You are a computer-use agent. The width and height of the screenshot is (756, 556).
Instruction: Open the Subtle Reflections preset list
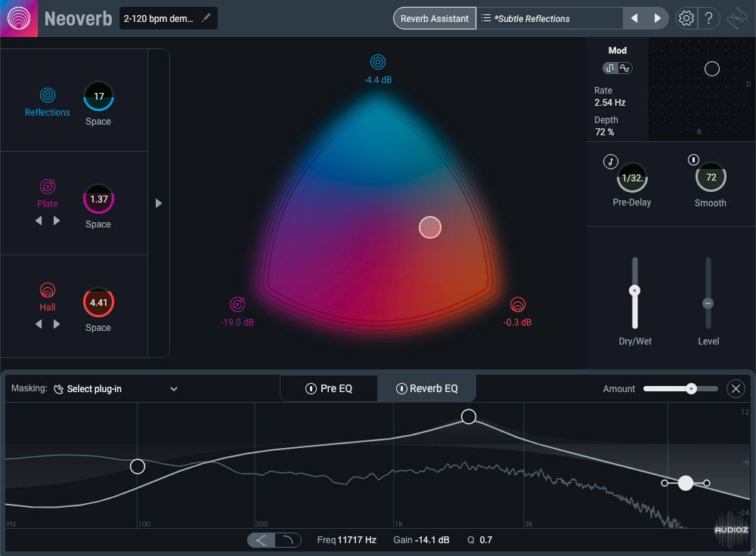pos(550,18)
